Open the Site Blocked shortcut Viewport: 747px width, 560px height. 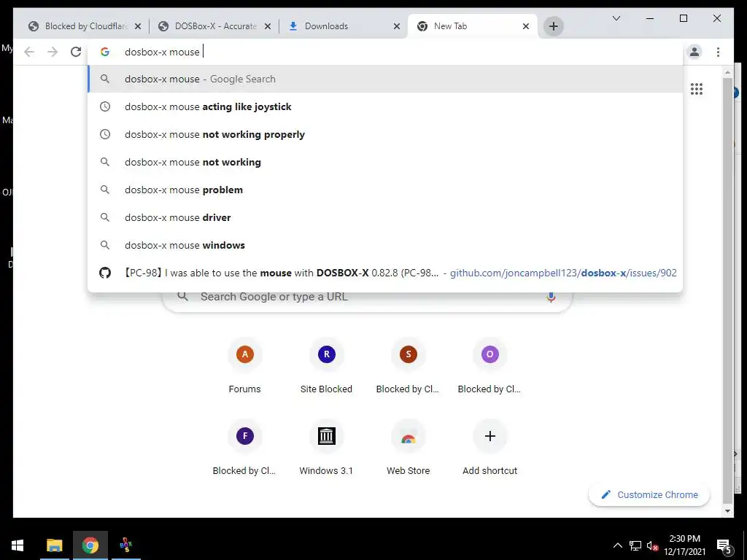tap(326, 366)
